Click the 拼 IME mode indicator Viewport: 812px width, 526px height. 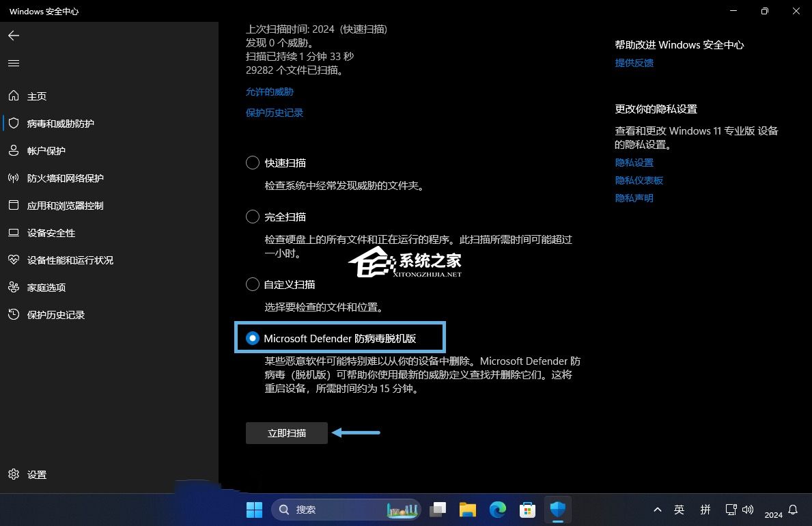pos(705,510)
